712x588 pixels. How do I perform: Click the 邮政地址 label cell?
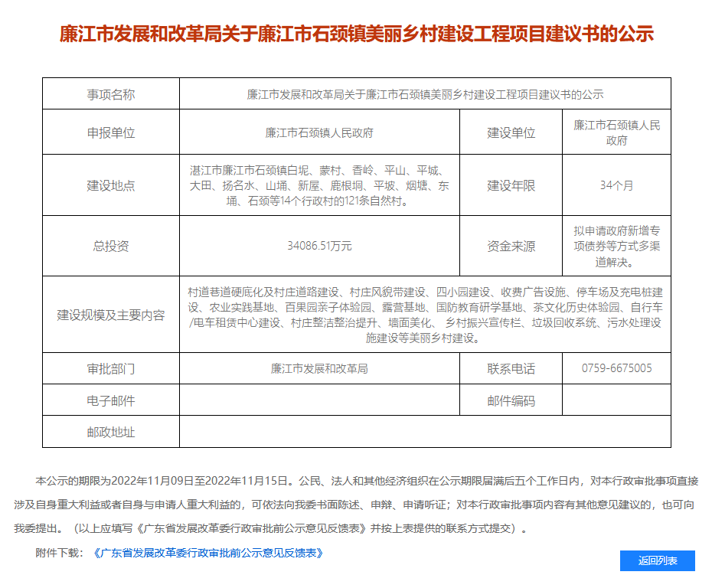click(x=111, y=432)
